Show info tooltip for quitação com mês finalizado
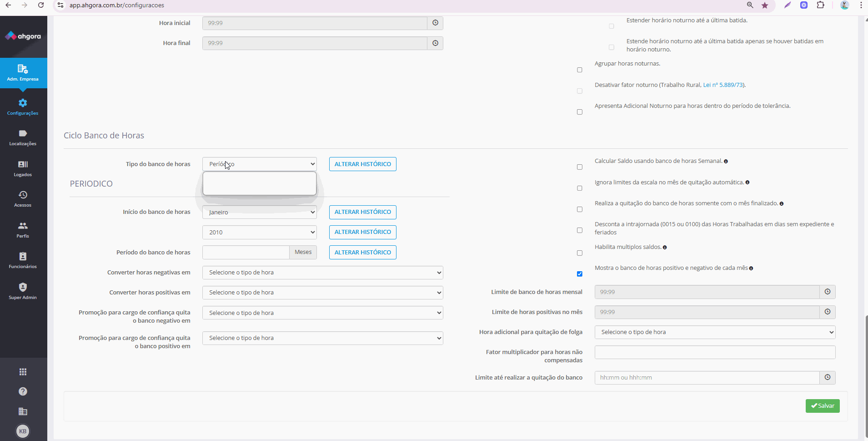Screen dimensions: 868x441 (782, 204)
